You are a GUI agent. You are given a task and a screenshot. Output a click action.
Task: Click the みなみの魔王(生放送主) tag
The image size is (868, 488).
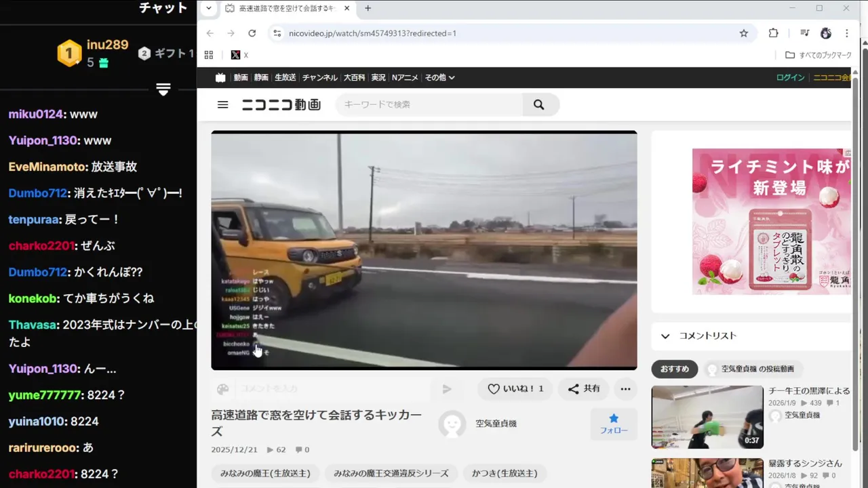coord(265,473)
